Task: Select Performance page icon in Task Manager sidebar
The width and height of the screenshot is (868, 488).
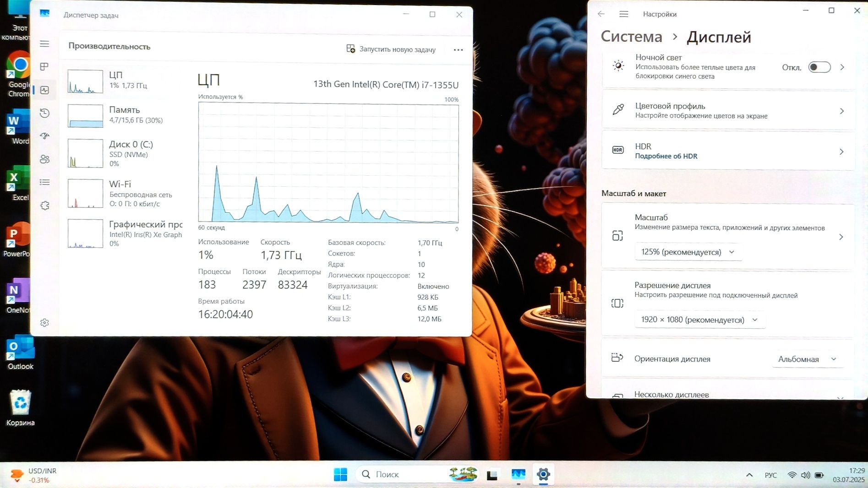Action: pyautogui.click(x=44, y=90)
